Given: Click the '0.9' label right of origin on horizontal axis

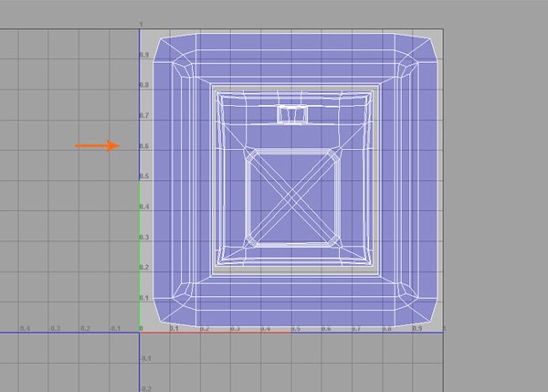Looking at the screenshot, I should (x=417, y=328).
